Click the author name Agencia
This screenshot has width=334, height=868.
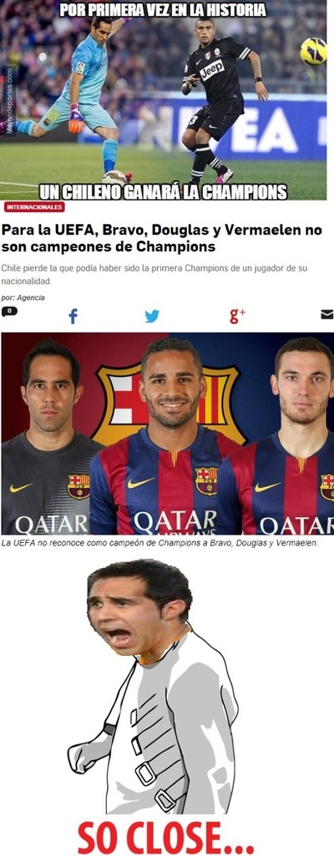click(x=31, y=297)
